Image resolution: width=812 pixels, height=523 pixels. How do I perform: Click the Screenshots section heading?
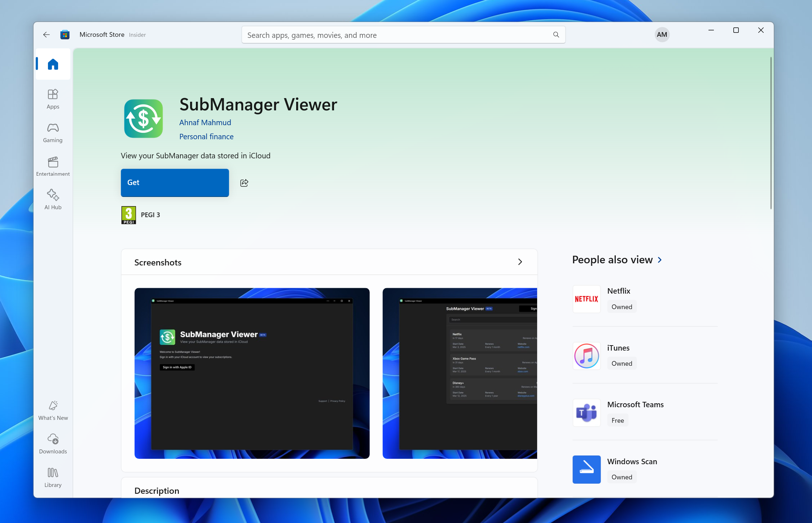158,263
